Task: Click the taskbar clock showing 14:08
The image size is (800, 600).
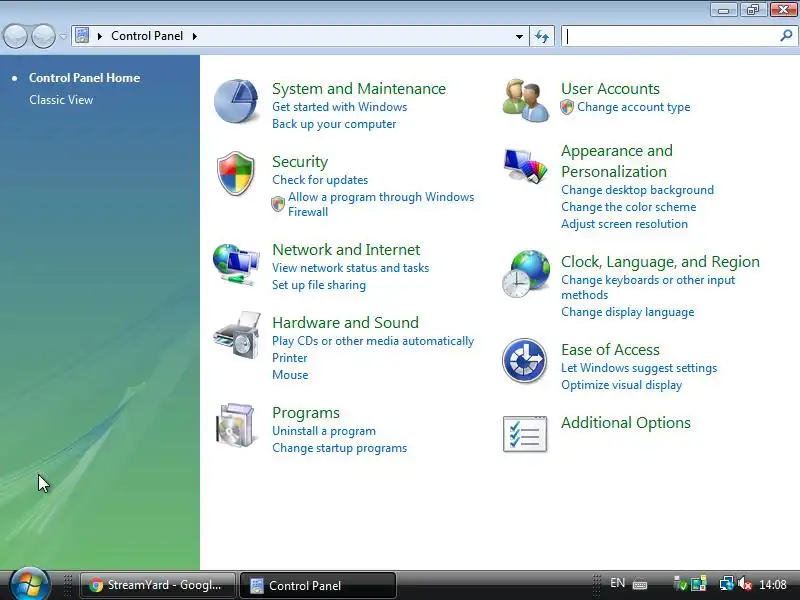Action: [x=772, y=584]
